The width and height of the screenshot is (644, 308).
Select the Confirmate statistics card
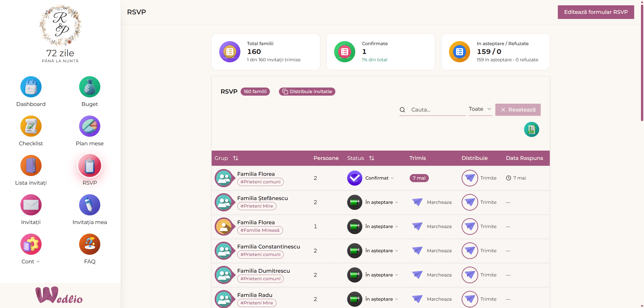pos(380,52)
